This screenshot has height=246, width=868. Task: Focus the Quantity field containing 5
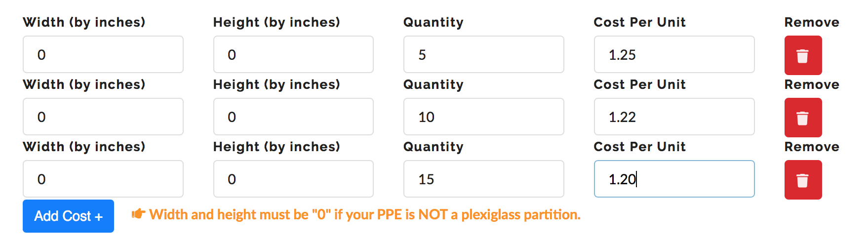(483, 54)
